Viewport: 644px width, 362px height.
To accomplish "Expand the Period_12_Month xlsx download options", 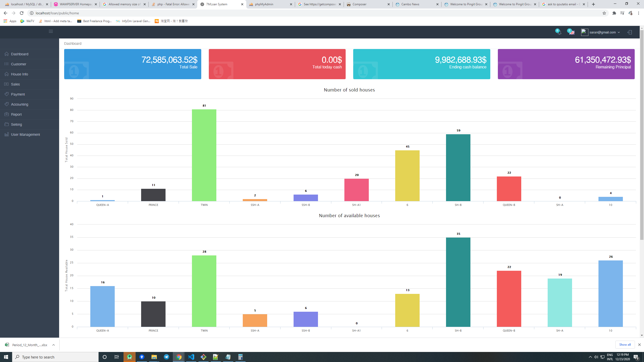I will tap(54, 345).
